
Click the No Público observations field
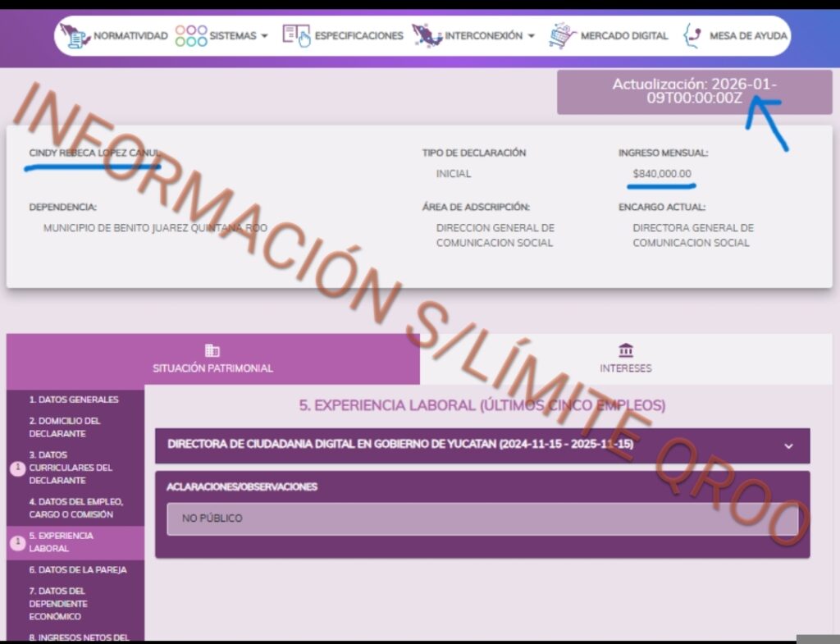click(x=482, y=518)
